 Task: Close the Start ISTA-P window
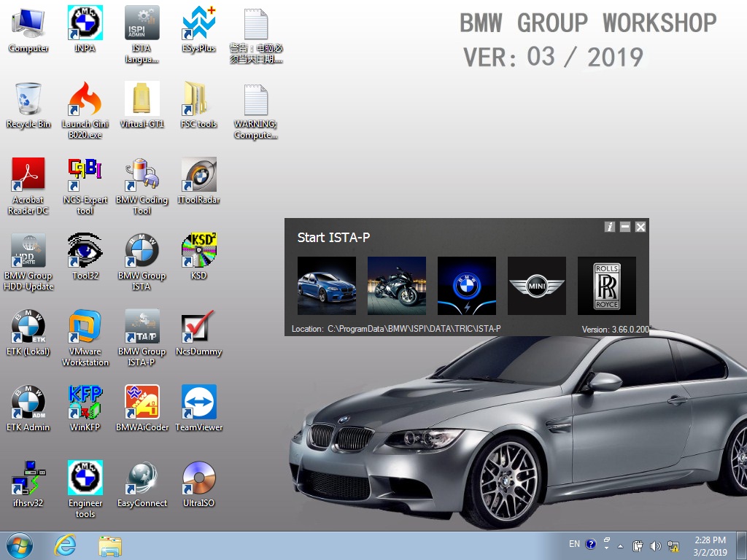coord(640,227)
